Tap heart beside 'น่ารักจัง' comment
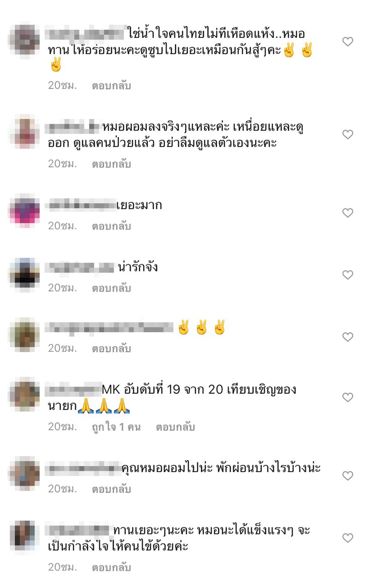 pos(348,275)
